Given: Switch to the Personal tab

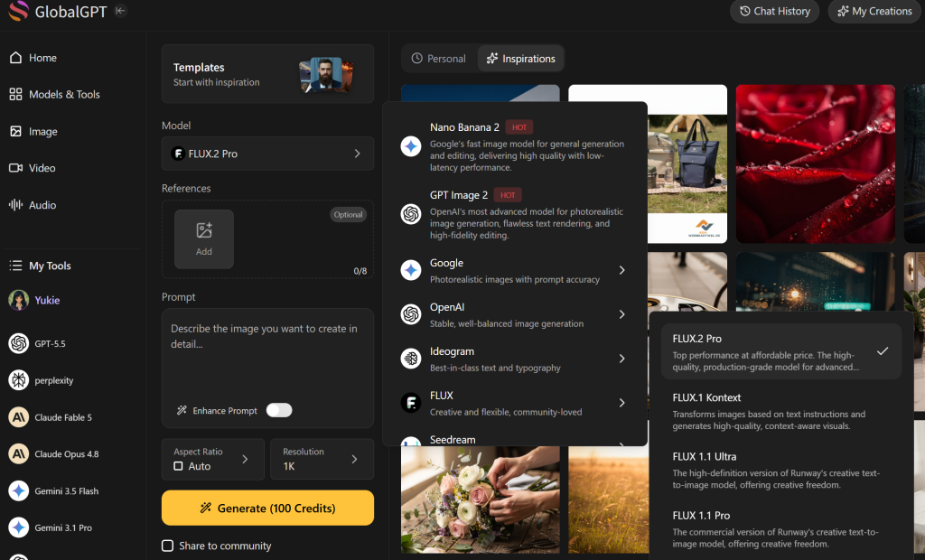Looking at the screenshot, I should coord(438,59).
